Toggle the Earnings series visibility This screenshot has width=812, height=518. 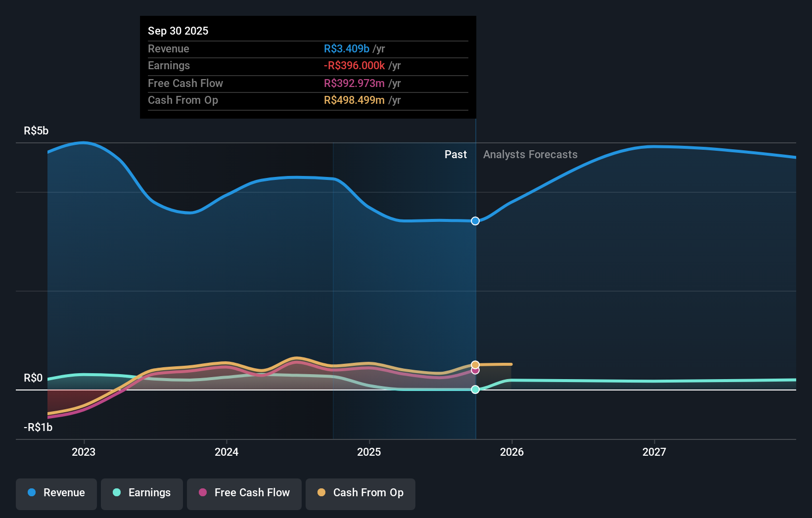142,493
